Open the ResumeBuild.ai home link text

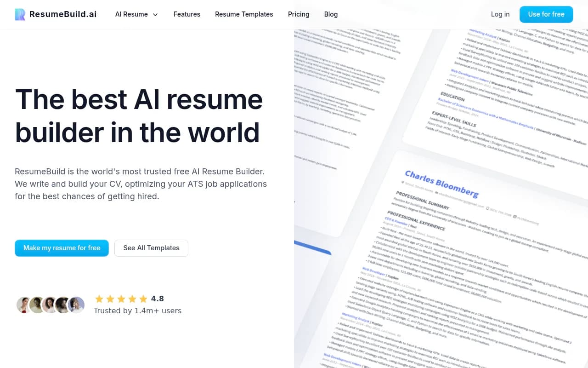point(63,14)
